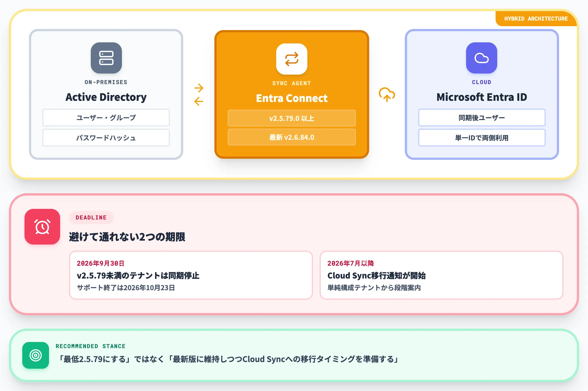Click the left-pointing orange arrow

click(199, 101)
